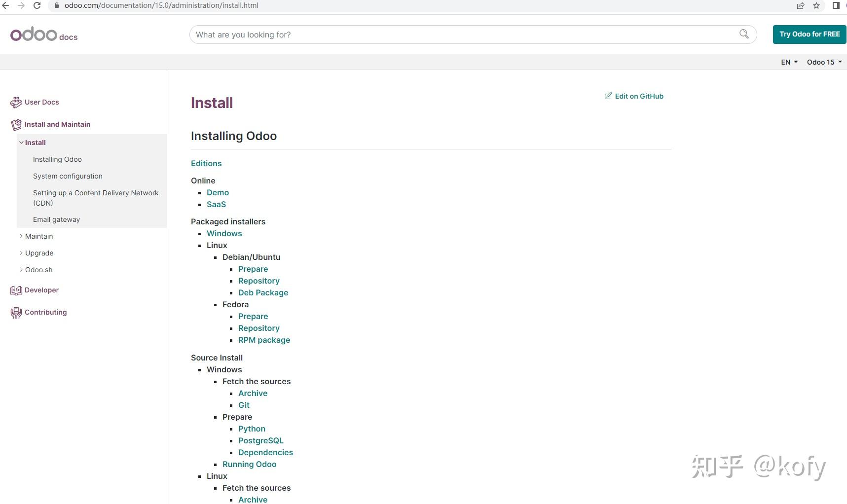Click the Edit on GitHub pencil icon
This screenshot has height=504, width=847.
click(x=608, y=96)
